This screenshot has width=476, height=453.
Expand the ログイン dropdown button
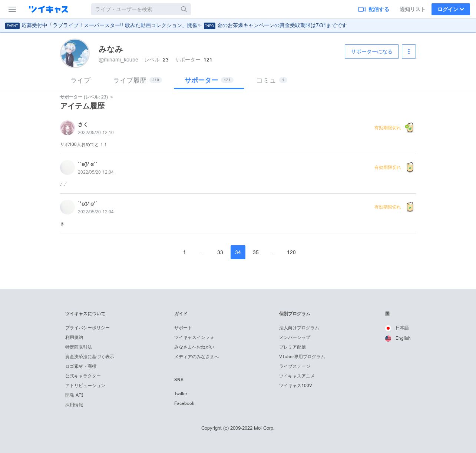point(451,9)
